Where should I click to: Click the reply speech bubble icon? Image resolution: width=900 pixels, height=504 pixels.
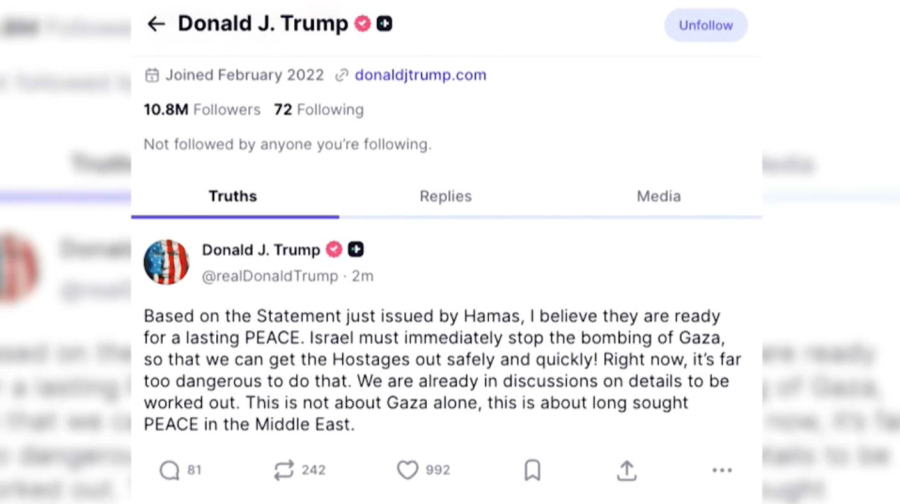[x=170, y=470]
